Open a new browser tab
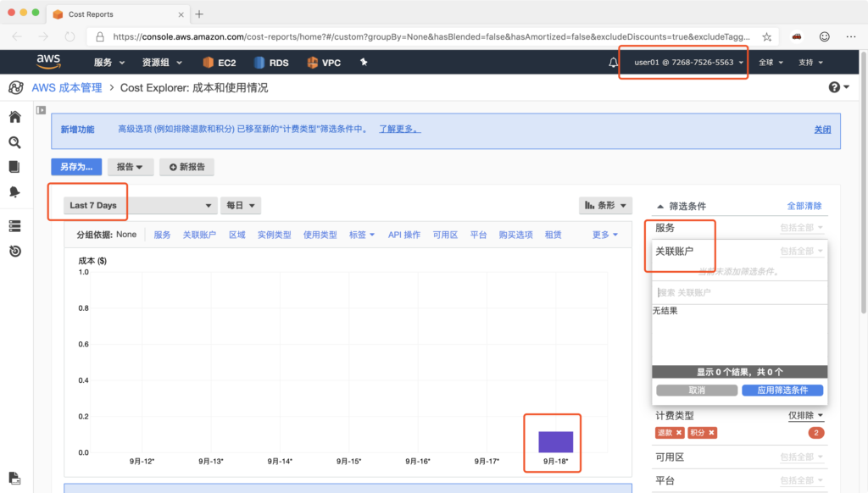This screenshot has width=868, height=493. pos(199,14)
